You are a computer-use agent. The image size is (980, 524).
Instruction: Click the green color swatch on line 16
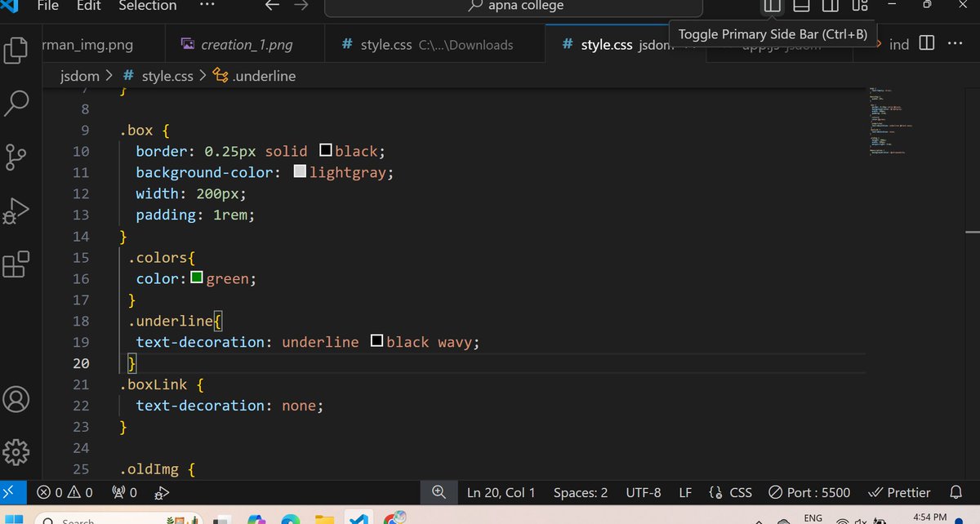[196, 277]
